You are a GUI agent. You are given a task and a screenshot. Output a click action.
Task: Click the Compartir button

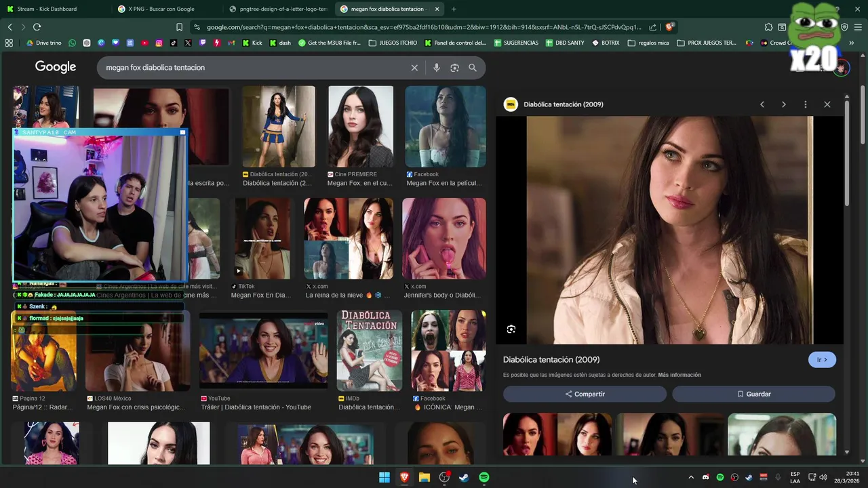(585, 394)
